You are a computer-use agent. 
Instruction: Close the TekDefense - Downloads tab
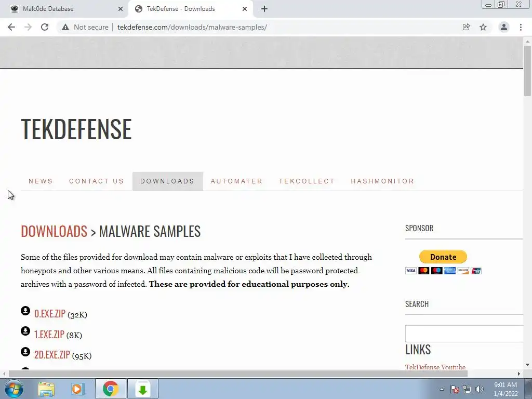pos(245,9)
